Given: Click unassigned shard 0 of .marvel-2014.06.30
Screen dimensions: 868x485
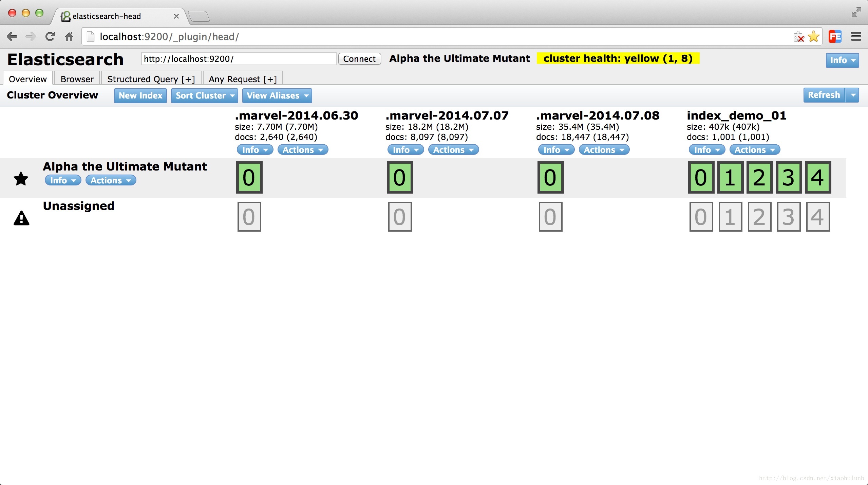Looking at the screenshot, I should 249,217.
